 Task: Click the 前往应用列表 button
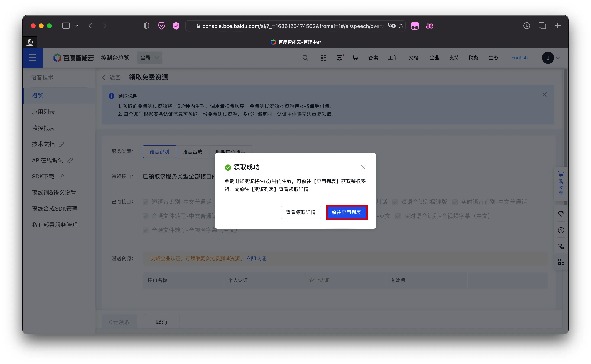[346, 212]
